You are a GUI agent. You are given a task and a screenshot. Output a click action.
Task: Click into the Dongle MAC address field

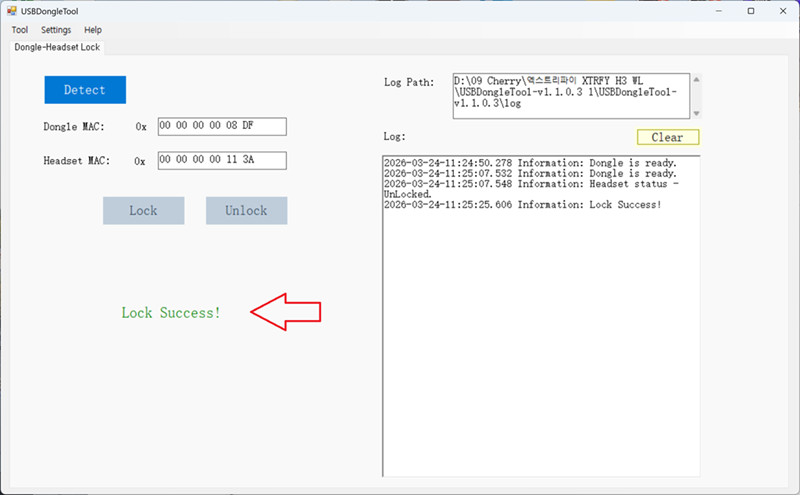click(221, 126)
